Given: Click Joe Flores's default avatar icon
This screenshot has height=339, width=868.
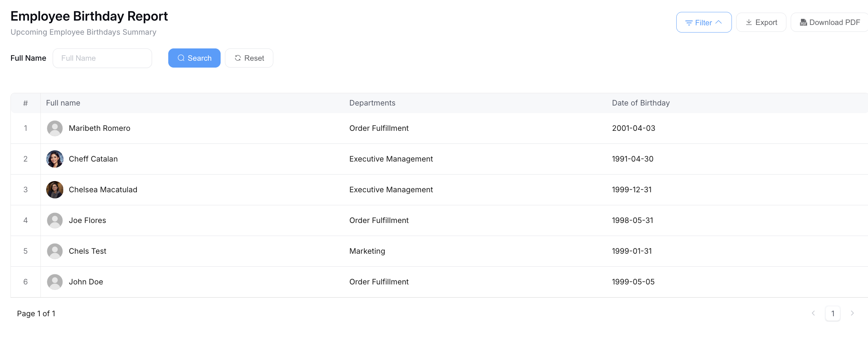Looking at the screenshot, I should click(x=55, y=220).
